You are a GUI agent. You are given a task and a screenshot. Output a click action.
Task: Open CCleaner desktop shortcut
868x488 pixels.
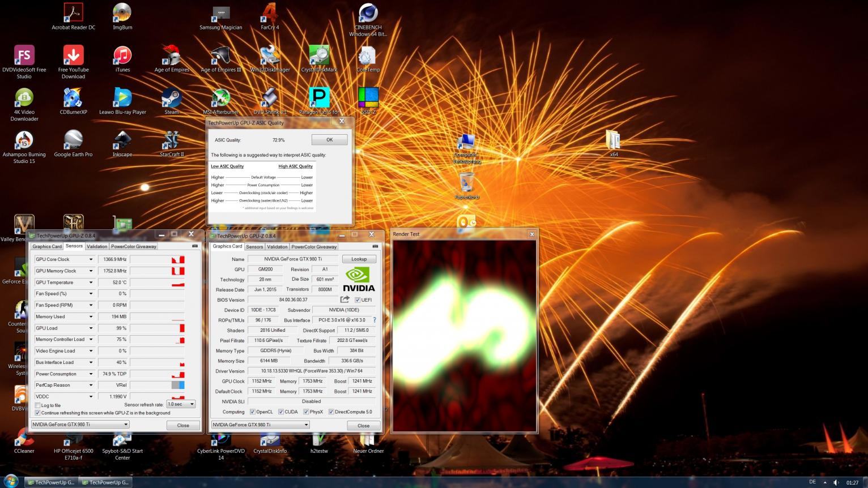[x=24, y=441]
